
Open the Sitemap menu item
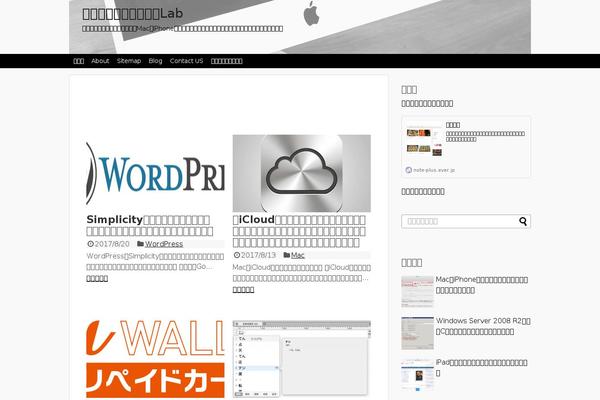coord(129,61)
